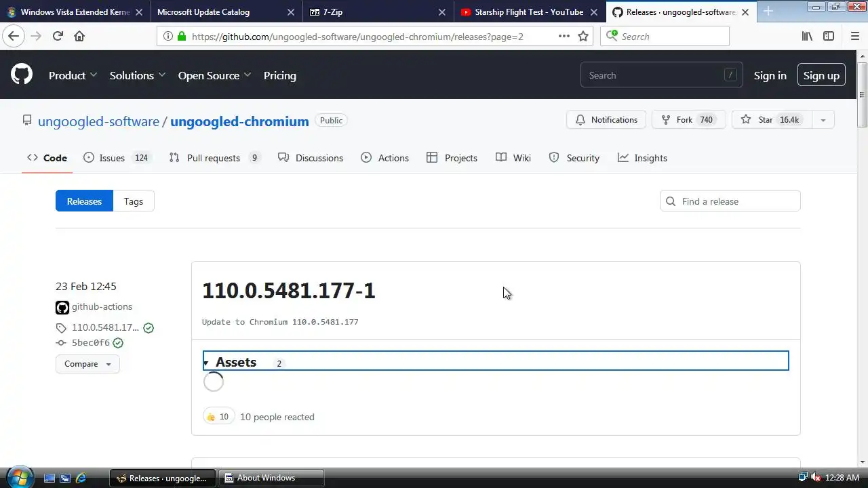Open Security repository tab

pyautogui.click(x=574, y=158)
